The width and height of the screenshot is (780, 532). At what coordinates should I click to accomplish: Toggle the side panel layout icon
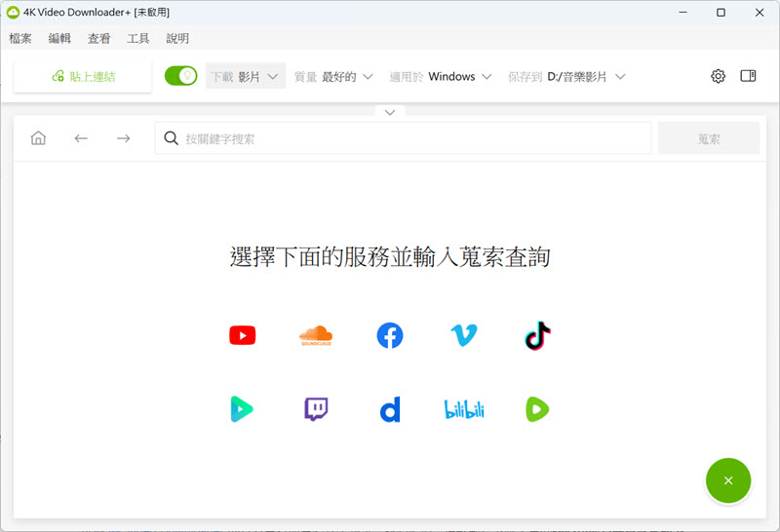[748, 76]
